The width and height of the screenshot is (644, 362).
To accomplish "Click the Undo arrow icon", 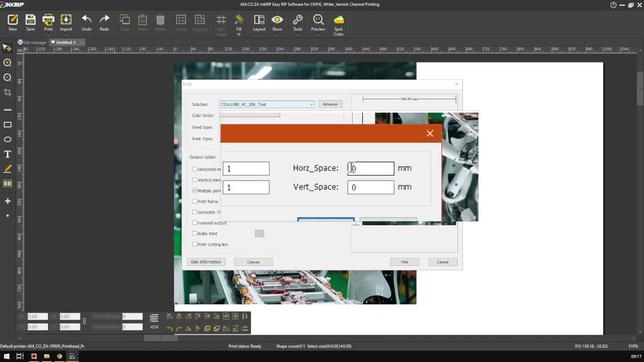I will [87, 20].
